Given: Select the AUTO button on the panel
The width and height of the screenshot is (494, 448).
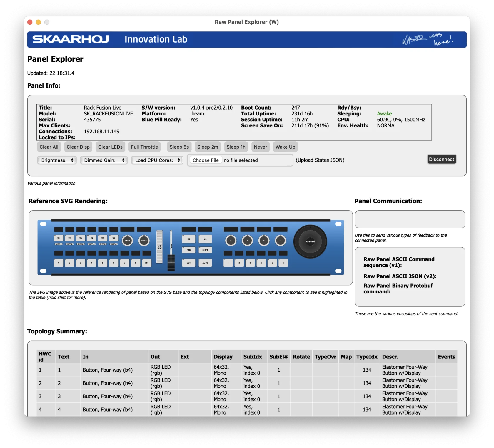Looking at the screenshot, I should pyautogui.click(x=205, y=263).
